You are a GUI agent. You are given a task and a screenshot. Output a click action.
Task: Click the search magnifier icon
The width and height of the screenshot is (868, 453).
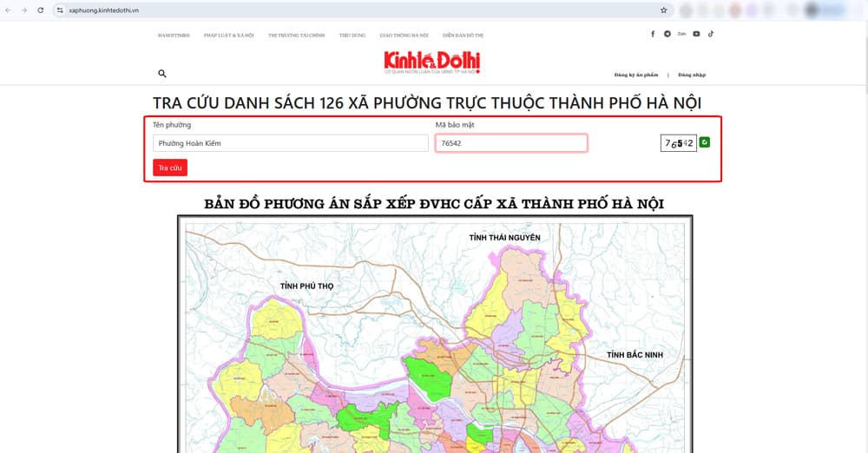[x=162, y=75]
